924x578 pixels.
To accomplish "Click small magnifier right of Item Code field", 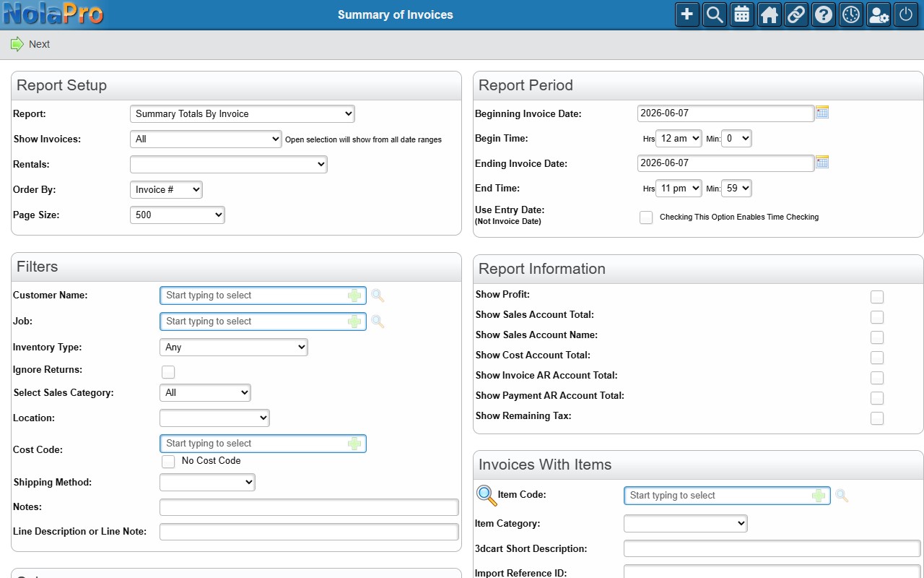I will [x=842, y=496].
